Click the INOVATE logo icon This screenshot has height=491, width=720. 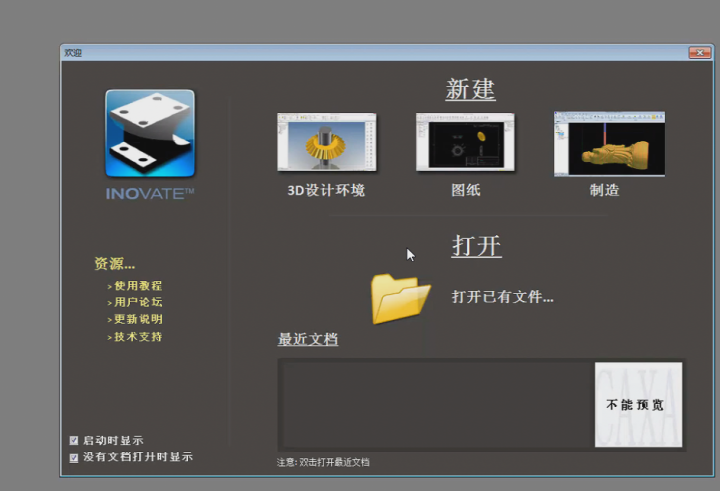coord(150,133)
